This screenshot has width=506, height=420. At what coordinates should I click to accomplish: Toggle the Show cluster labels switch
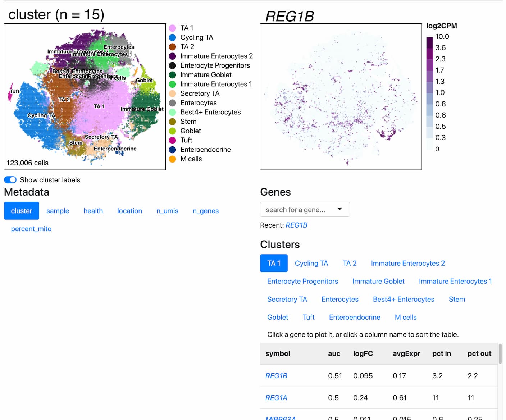pyautogui.click(x=10, y=180)
